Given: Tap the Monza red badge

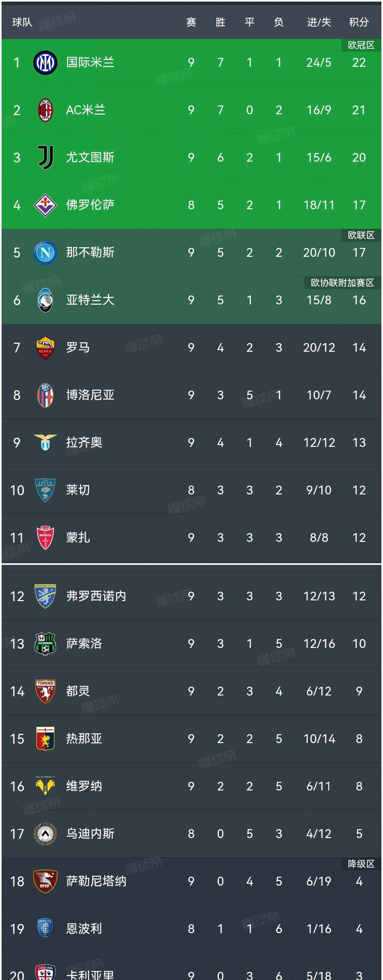Looking at the screenshot, I should click(x=45, y=538).
